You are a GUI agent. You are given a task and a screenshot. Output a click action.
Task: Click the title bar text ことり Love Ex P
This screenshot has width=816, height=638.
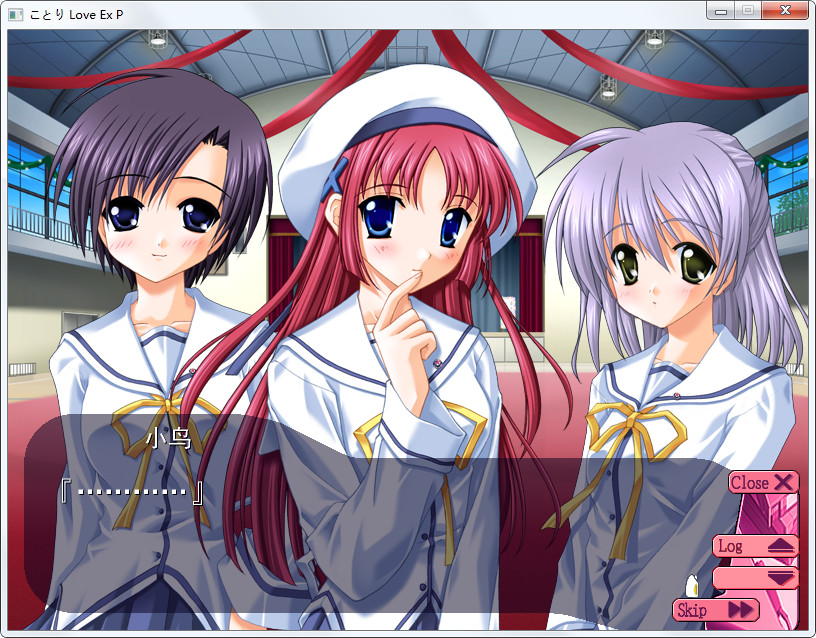[x=76, y=13]
